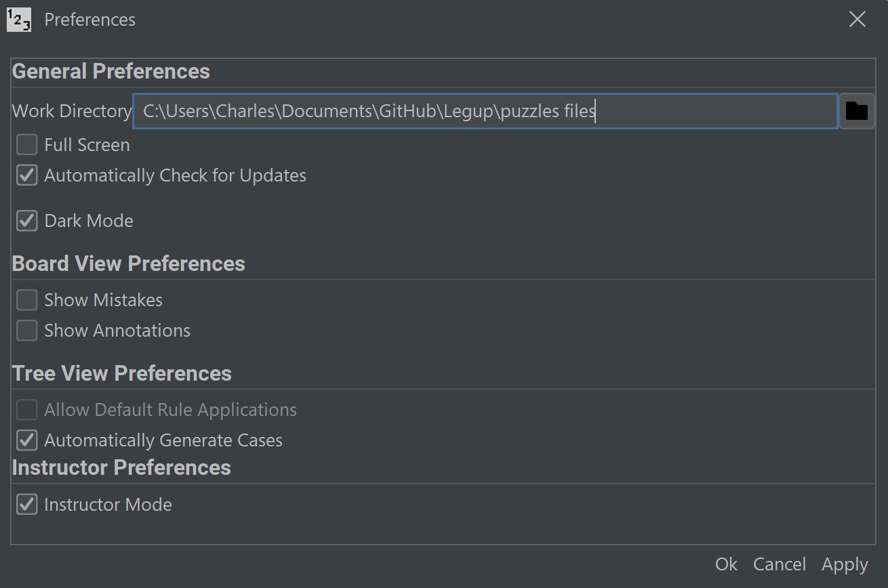The width and height of the screenshot is (888, 588).
Task: Toggle the Full Screen checkbox
Action: [x=26, y=144]
